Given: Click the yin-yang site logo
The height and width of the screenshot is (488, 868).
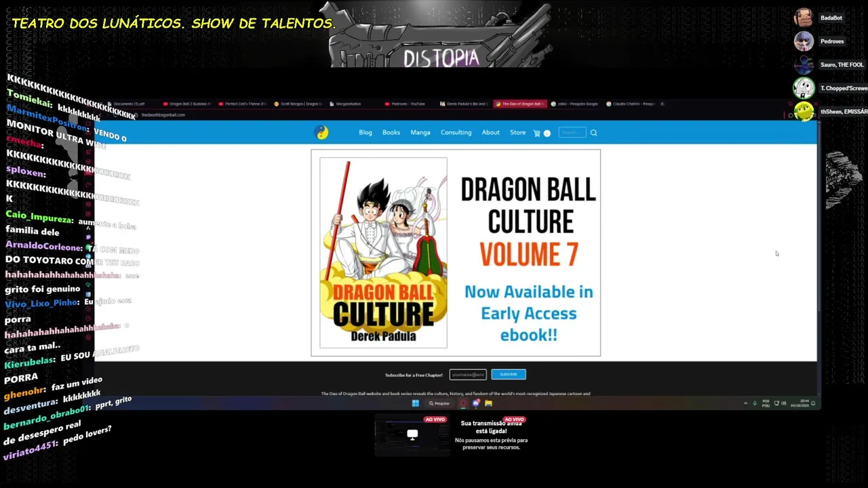Looking at the screenshot, I should pos(321,132).
